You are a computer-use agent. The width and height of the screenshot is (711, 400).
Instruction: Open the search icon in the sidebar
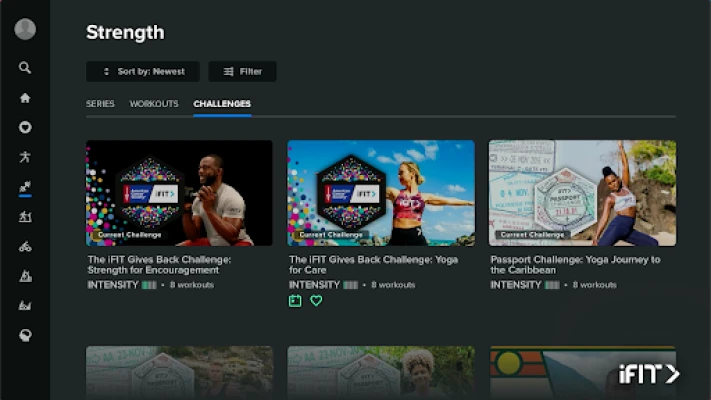point(25,68)
